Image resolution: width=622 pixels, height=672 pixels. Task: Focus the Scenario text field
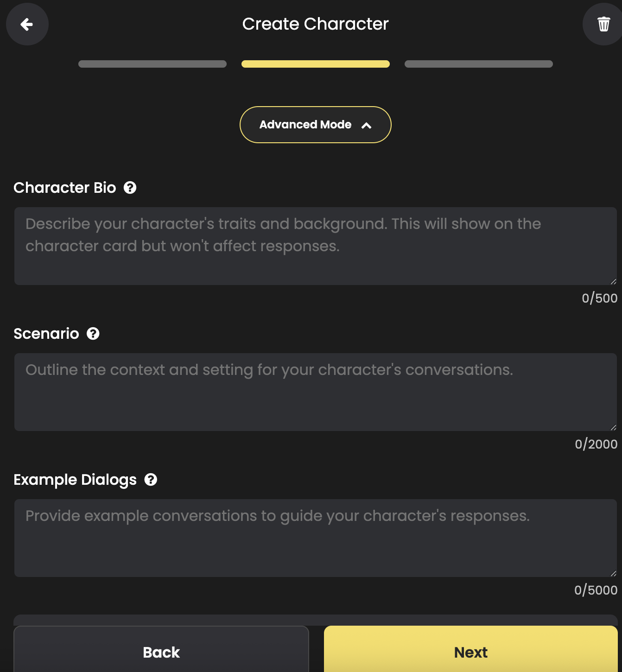(315, 392)
